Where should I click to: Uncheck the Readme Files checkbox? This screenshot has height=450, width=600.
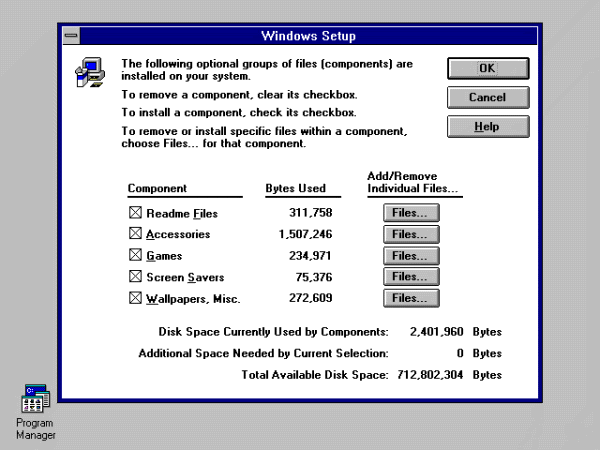(x=135, y=212)
